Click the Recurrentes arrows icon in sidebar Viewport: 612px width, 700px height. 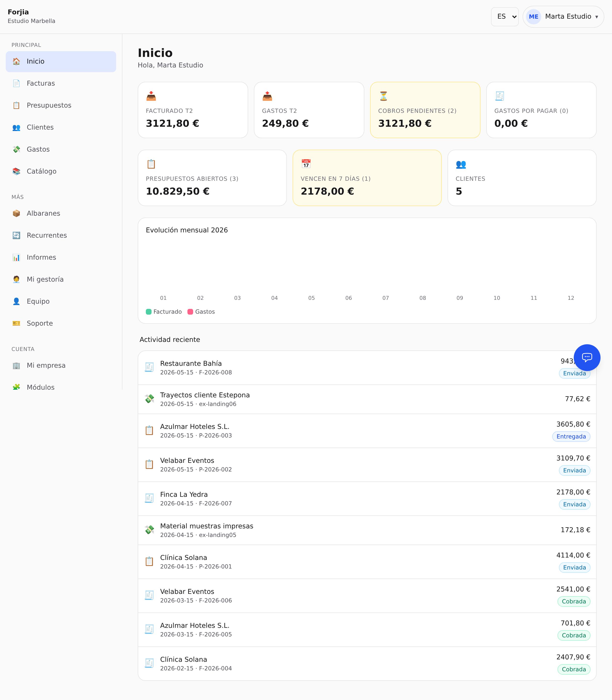click(x=16, y=235)
